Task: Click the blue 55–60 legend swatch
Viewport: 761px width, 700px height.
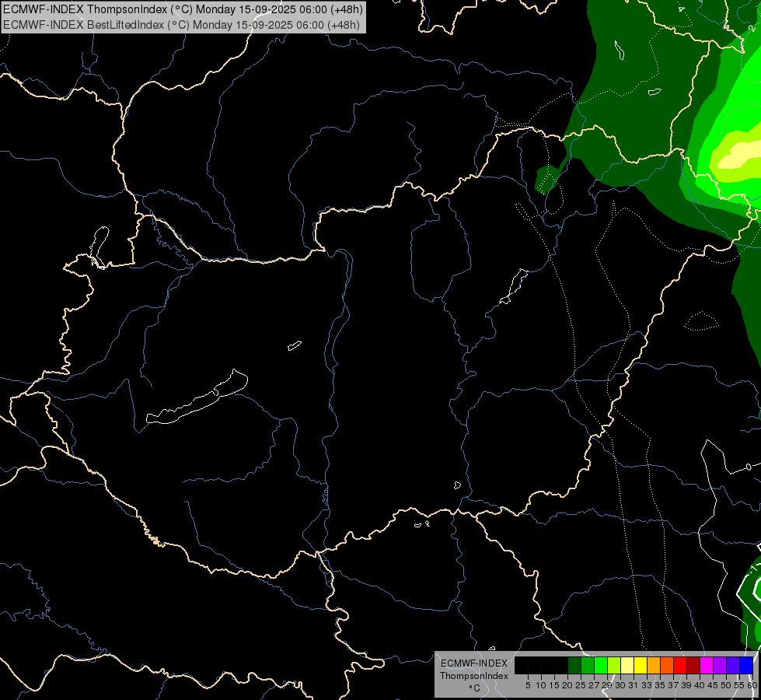Action: pos(746,665)
